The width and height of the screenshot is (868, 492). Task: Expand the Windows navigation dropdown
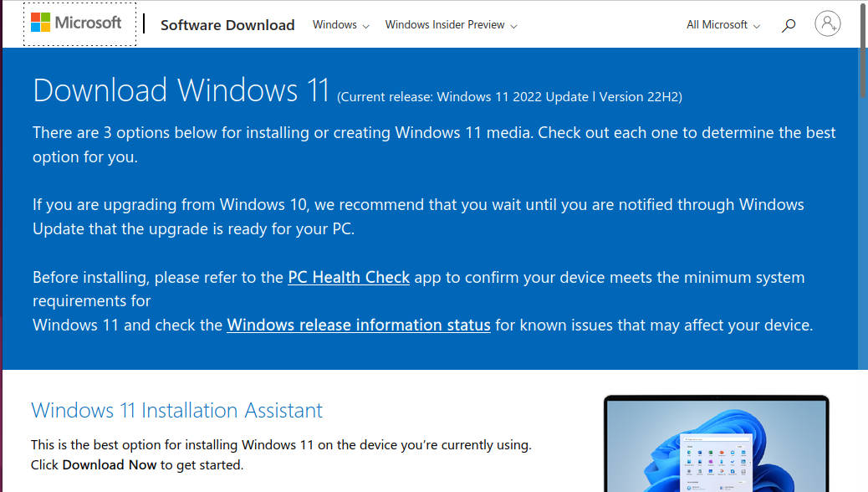click(340, 25)
